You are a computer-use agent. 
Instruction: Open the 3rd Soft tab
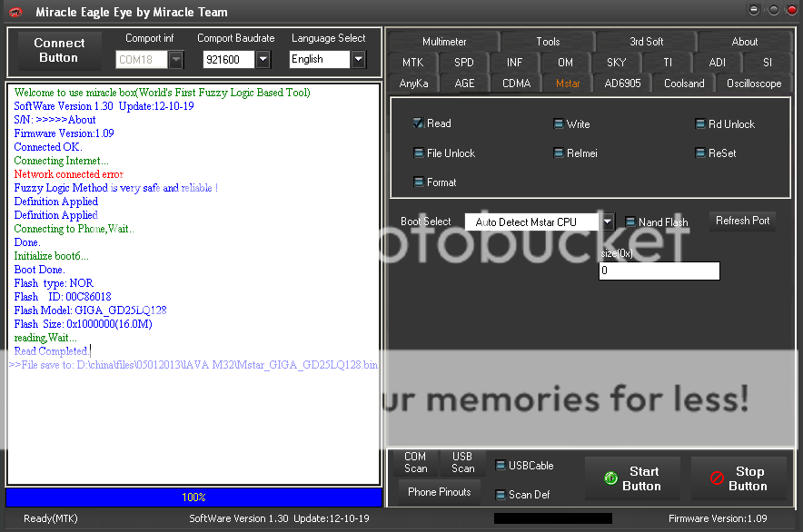click(646, 42)
